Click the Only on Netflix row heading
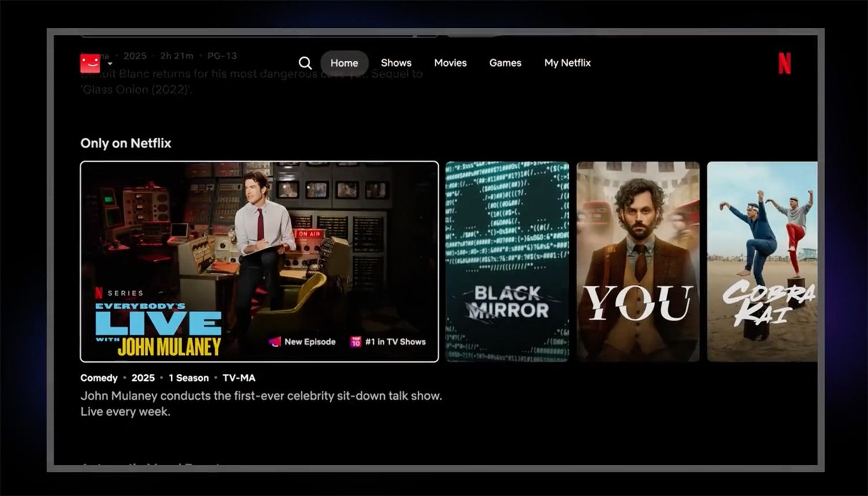Screen dimensions: 868x496 pyautogui.click(x=126, y=144)
